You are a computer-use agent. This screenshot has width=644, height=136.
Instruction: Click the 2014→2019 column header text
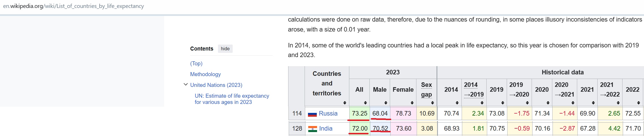click(x=474, y=89)
